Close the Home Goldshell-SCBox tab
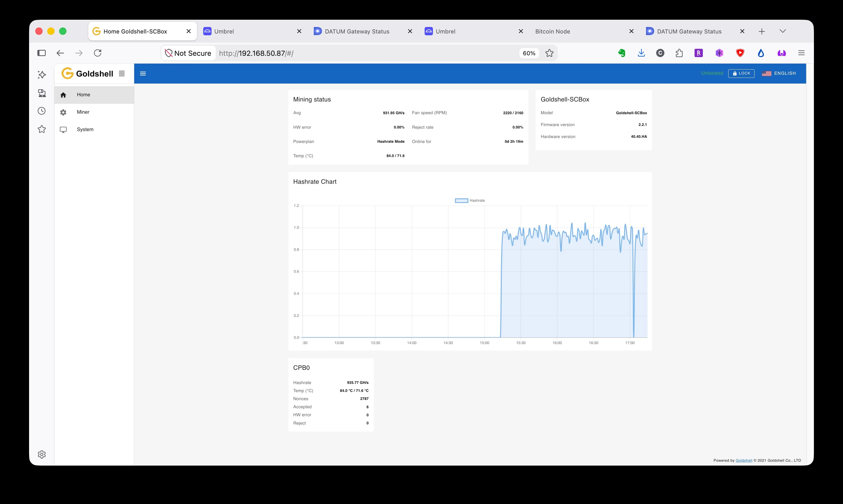 pos(188,31)
